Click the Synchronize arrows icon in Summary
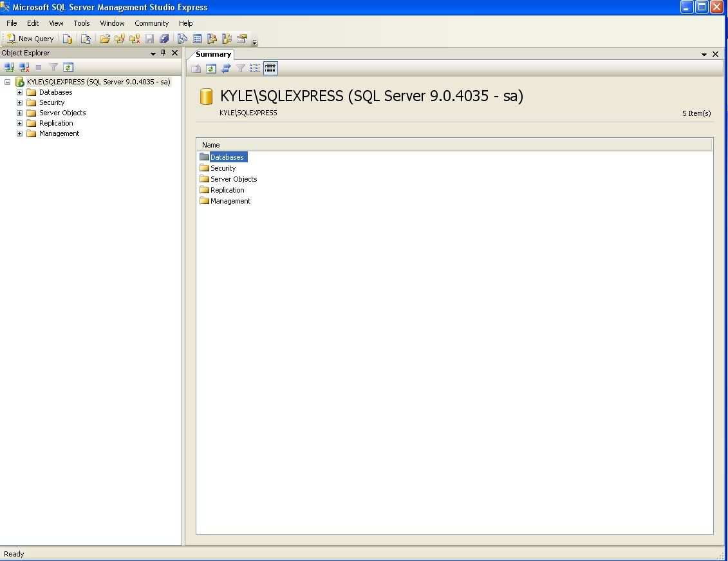This screenshot has height=561, width=728. pyautogui.click(x=226, y=68)
